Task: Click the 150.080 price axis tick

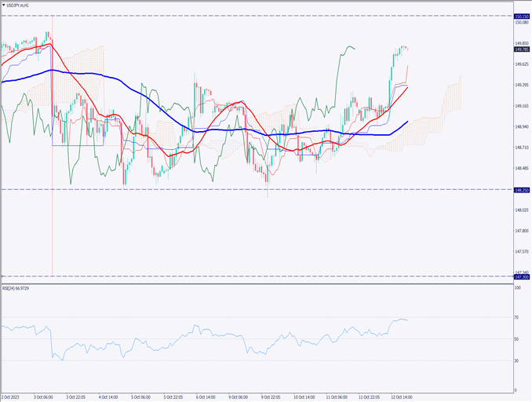Action: point(521,23)
